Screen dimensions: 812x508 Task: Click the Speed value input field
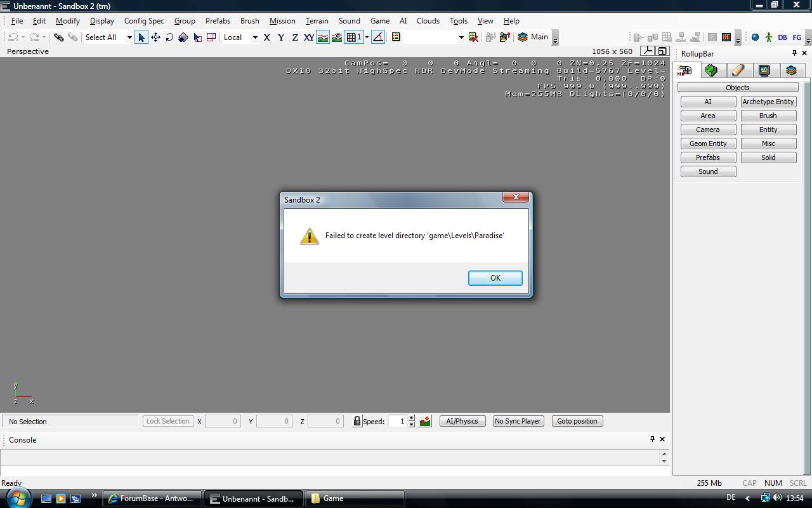click(397, 421)
